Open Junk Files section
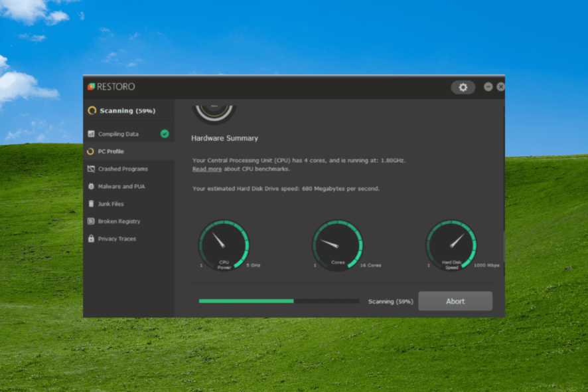This screenshot has height=392, width=588. (129, 203)
